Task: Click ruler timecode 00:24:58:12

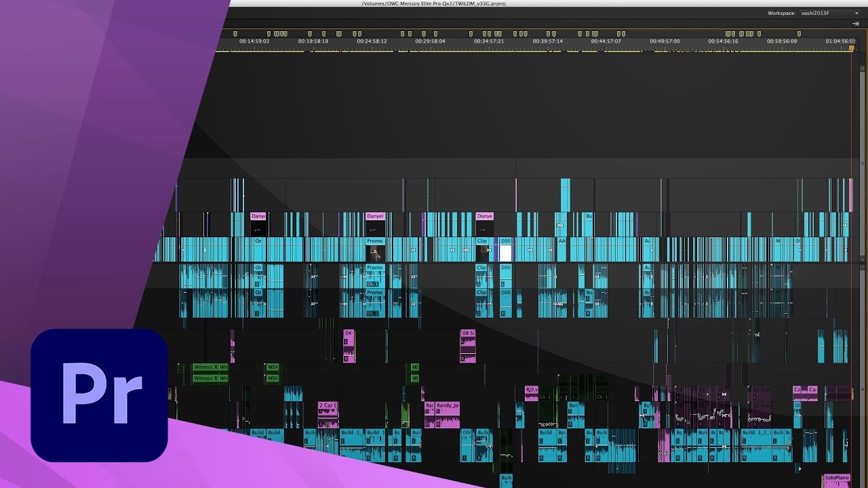Action: [x=372, y=41]
